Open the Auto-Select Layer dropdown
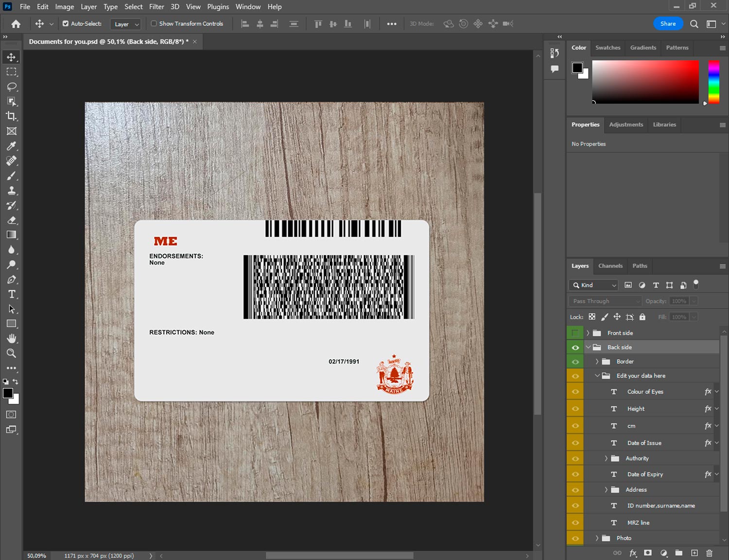 coord(126,24)
